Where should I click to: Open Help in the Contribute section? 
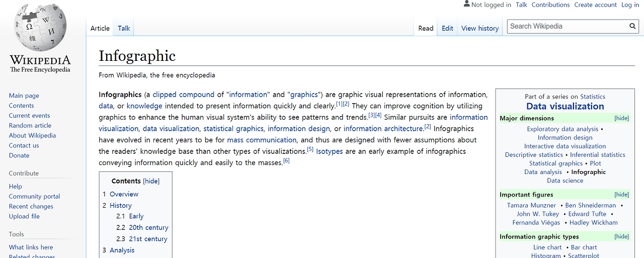coord(15,187)
